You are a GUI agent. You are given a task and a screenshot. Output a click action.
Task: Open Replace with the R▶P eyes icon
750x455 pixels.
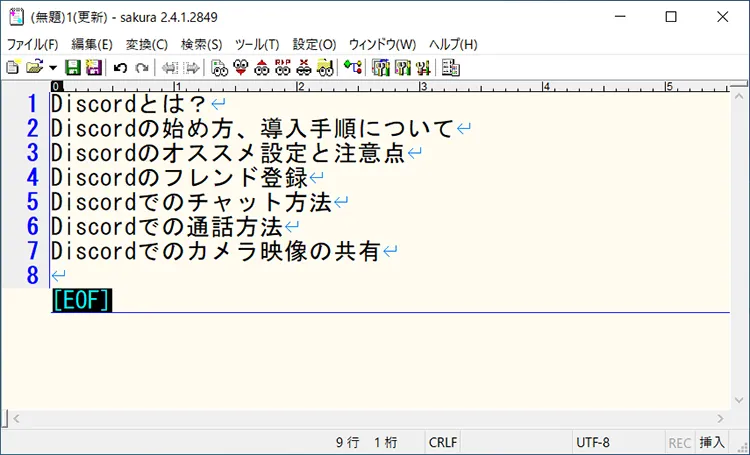click(x=283, y=68)
